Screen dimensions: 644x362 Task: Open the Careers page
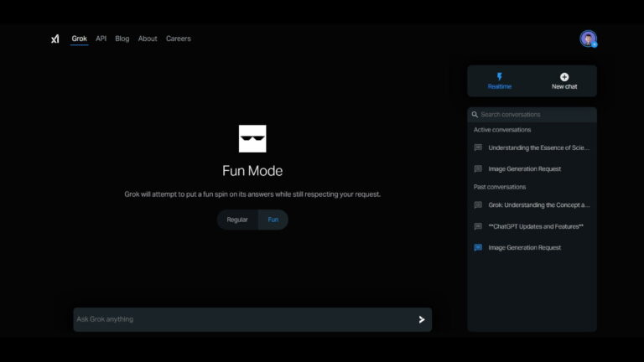coord(179,39)
